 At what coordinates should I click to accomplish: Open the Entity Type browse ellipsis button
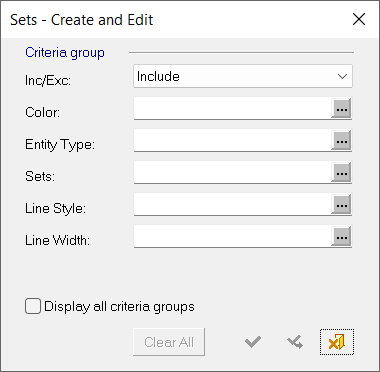341,140
